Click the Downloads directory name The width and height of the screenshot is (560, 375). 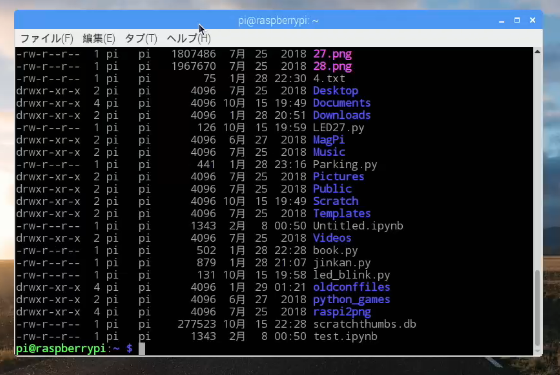click(342, 115)
